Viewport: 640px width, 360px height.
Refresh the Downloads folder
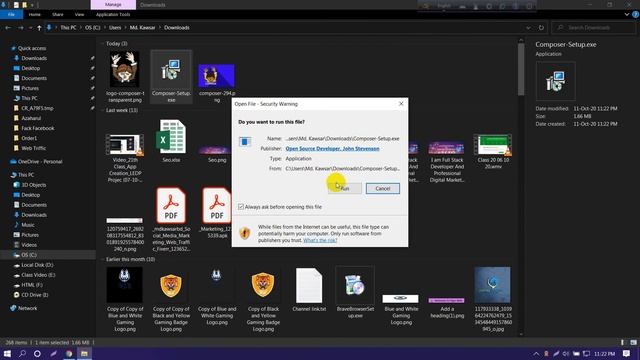pyautogui.click(x=541, y=28)
